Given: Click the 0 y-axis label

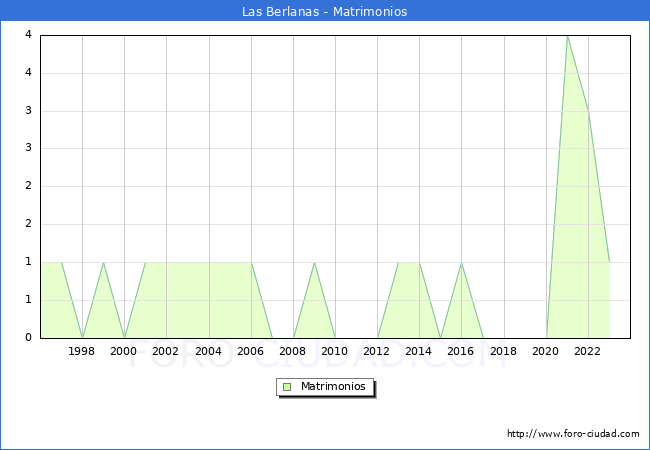Looking at the screenshot, I should [x=28, y=337].
